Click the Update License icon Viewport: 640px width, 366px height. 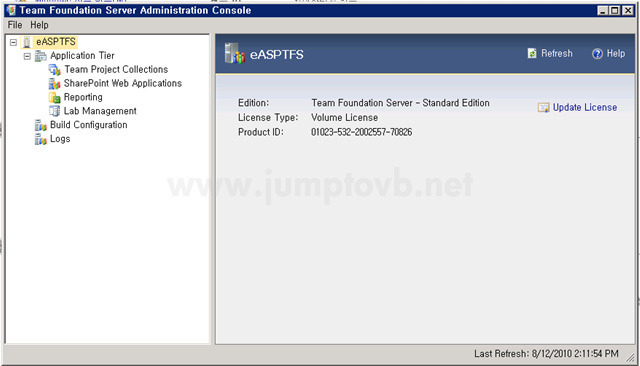[x=543, y=108]
